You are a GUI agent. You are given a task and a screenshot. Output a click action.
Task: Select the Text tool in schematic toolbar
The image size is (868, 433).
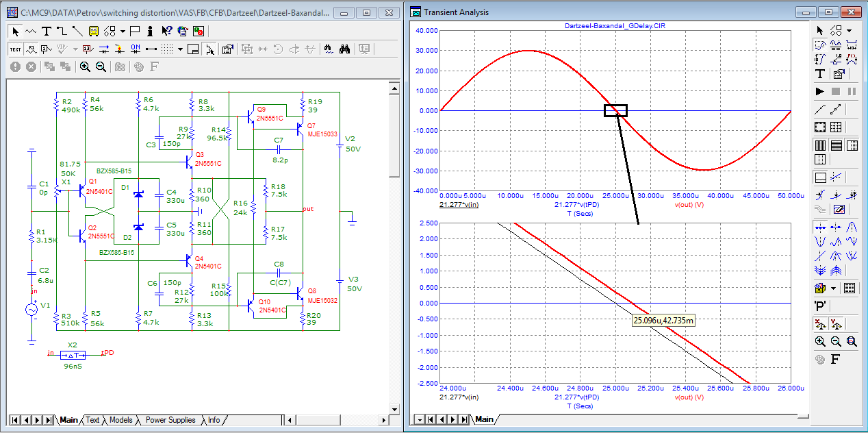coord(47,31)
